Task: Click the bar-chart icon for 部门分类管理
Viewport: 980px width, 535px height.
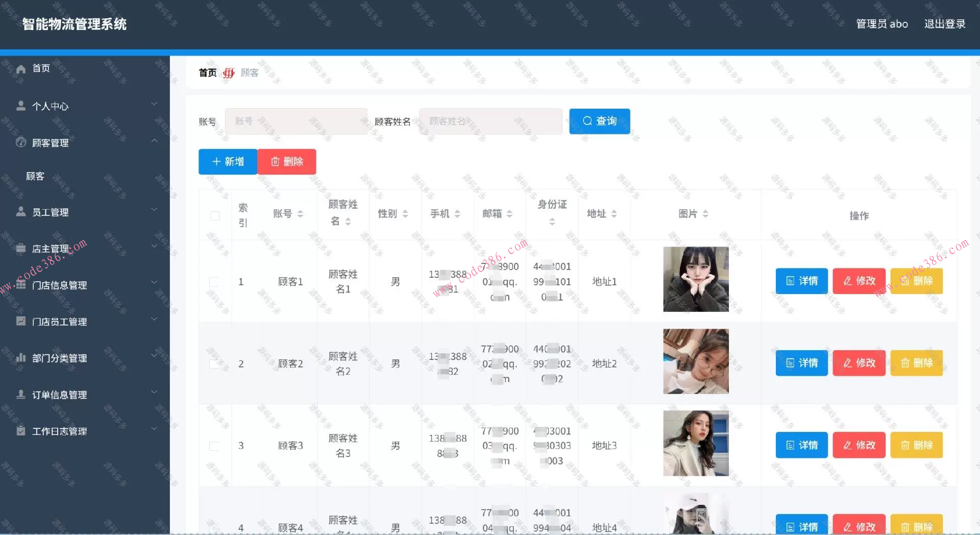Action: tap(20, 358)
